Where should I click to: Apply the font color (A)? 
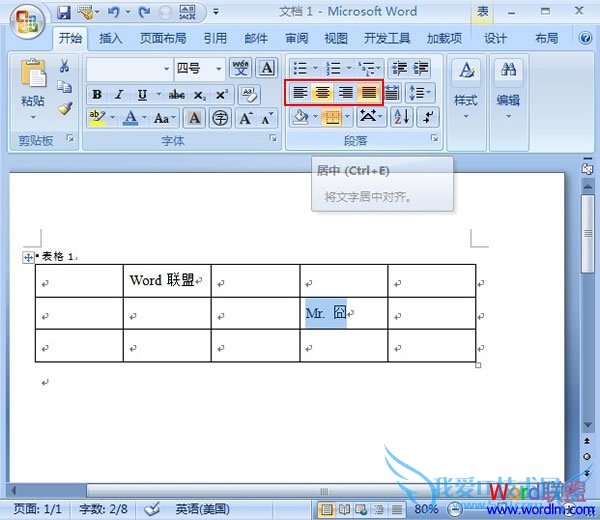pyautogui.click(x=131, y=117)
